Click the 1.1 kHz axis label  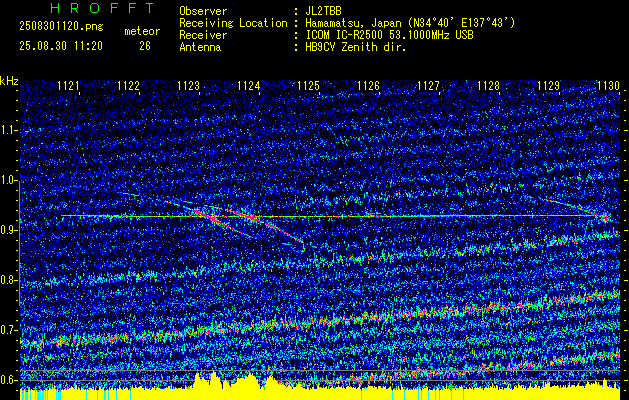tap(9, 130)
